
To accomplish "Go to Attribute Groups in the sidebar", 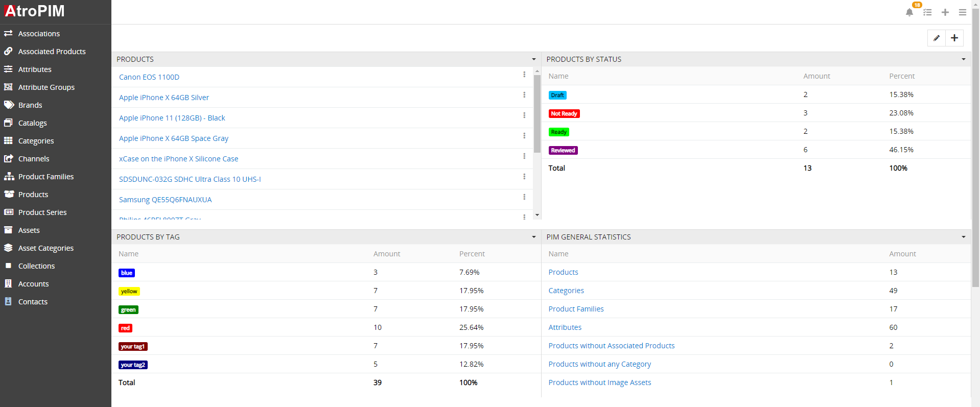I will 46,87.
